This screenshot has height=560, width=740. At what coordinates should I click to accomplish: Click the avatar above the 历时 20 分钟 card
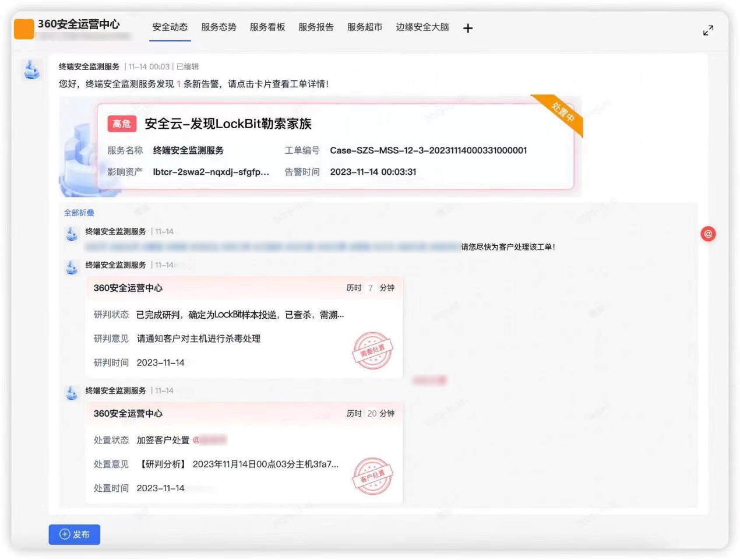pos(72,393)
